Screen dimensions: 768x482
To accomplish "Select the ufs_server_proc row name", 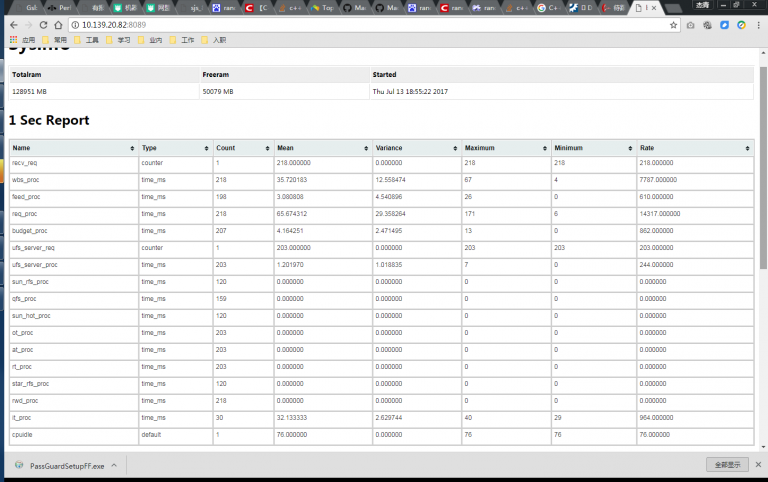I will point(35,265).
